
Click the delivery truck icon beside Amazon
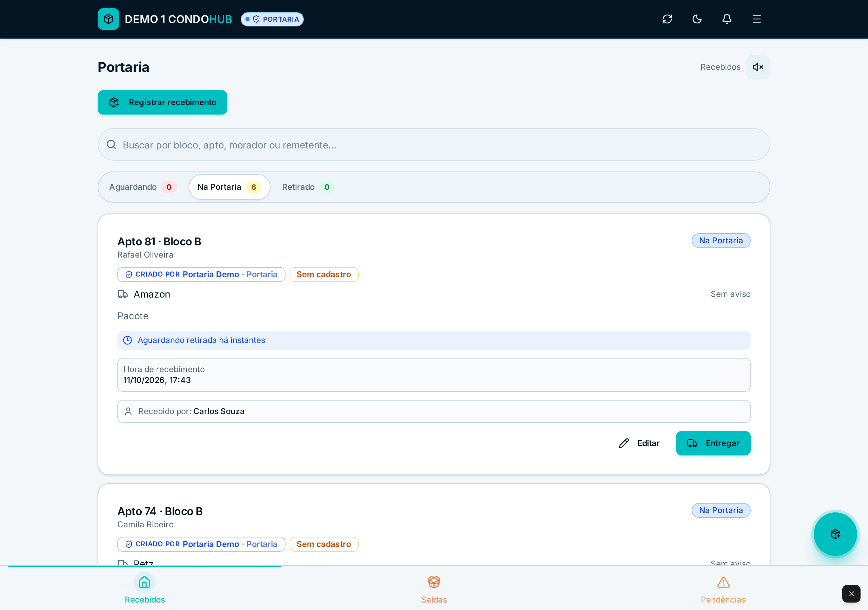(x=122, y=294)
